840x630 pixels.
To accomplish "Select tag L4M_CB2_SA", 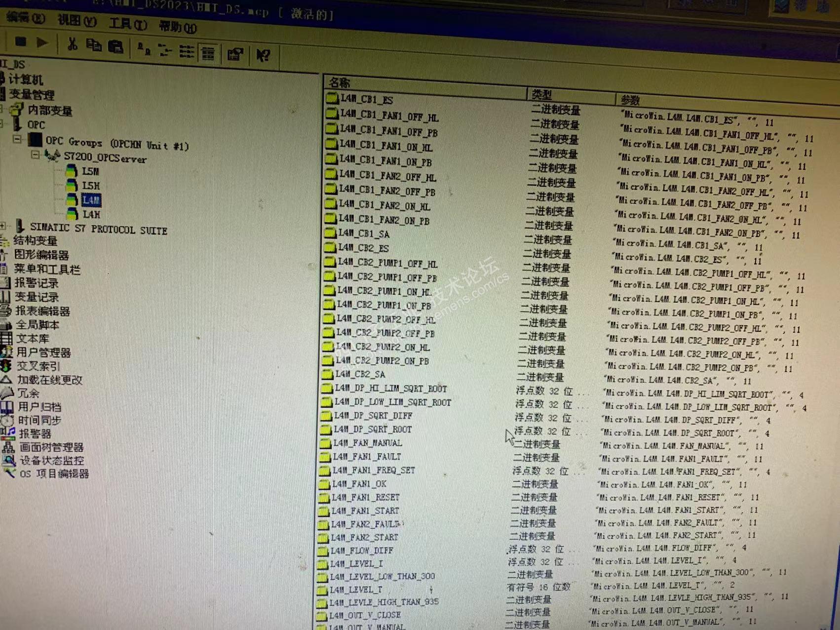I will pos(360,374).
